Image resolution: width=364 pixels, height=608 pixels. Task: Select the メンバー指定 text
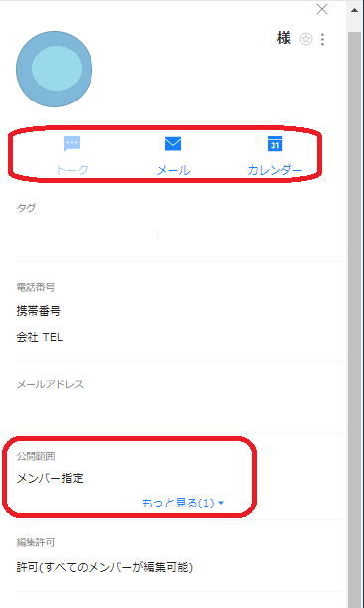coord(50,478)
